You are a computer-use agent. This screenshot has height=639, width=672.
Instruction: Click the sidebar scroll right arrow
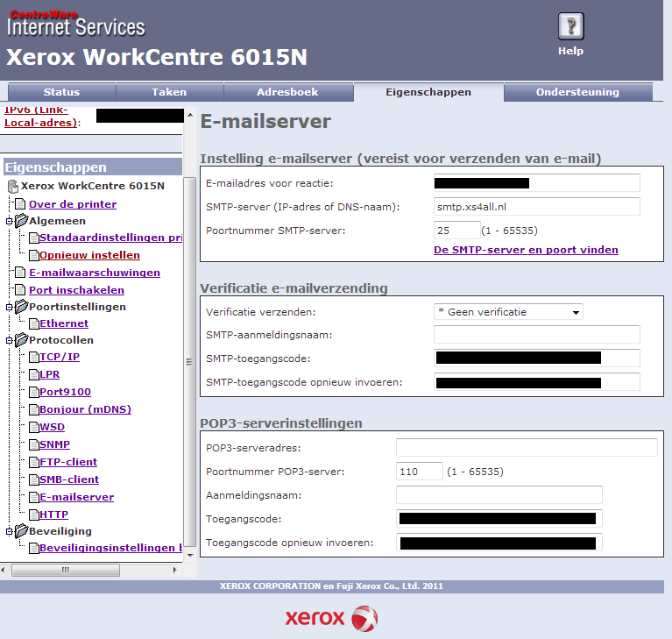pos(174,570)
